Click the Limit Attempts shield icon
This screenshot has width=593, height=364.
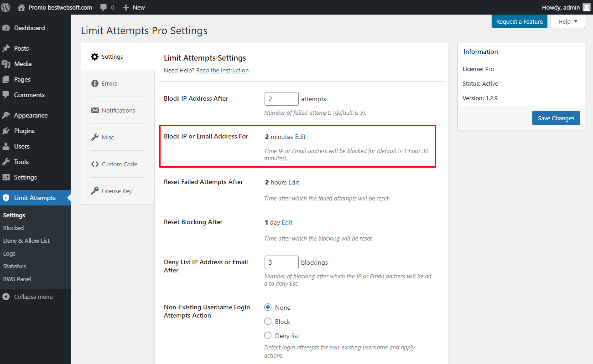pyautogui.click(x=6, y=198)
